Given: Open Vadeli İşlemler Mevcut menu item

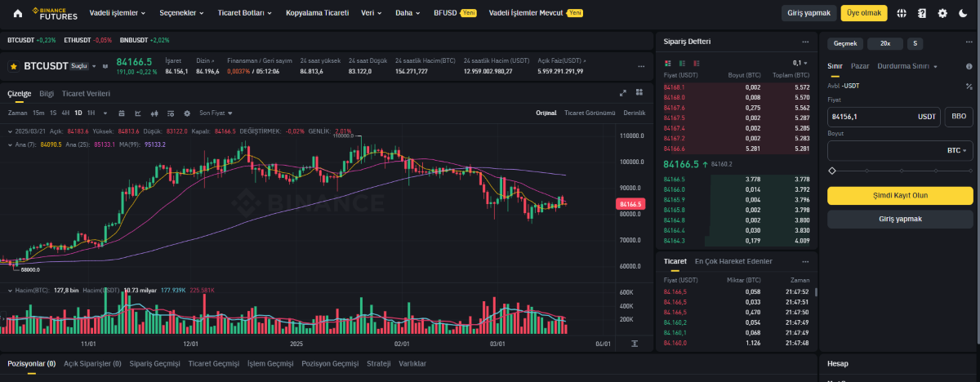Looking at the screenshot, I should click(x=536, y=13).
